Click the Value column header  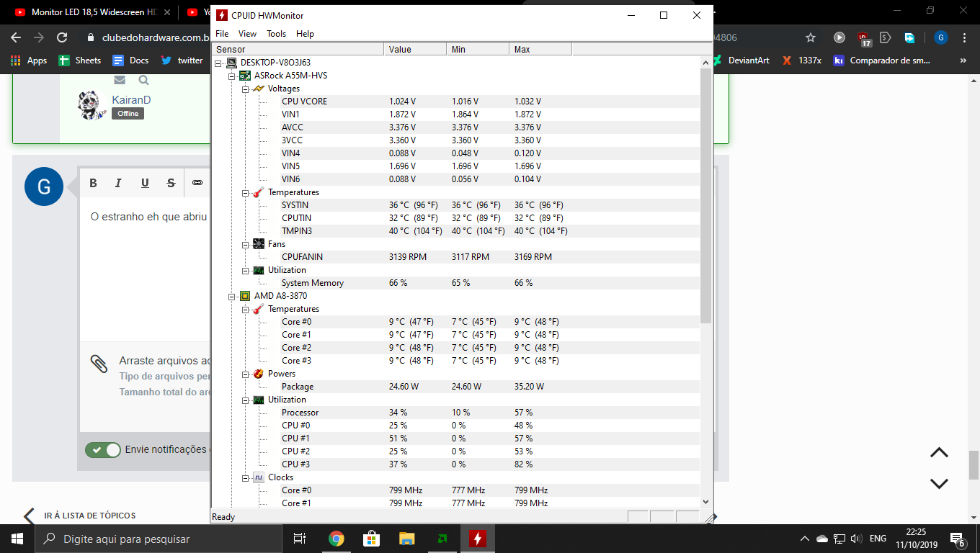415,49
